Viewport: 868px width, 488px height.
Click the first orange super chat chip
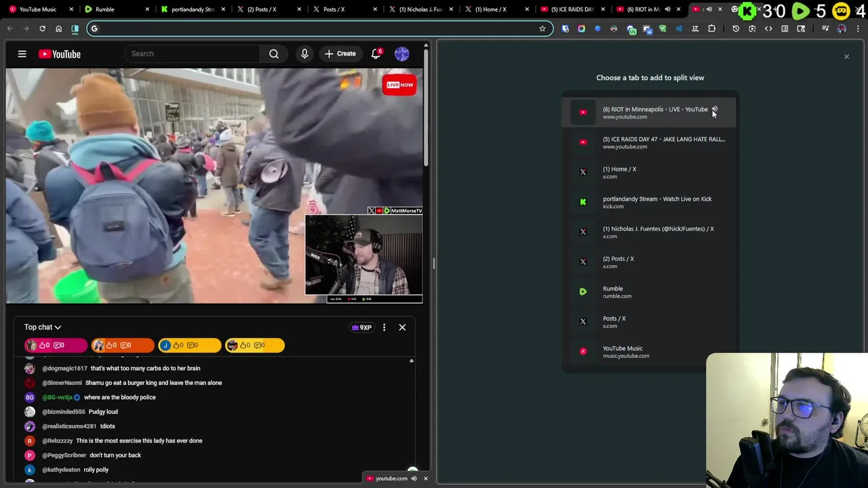pyautogui.click(x=123, y=346)
